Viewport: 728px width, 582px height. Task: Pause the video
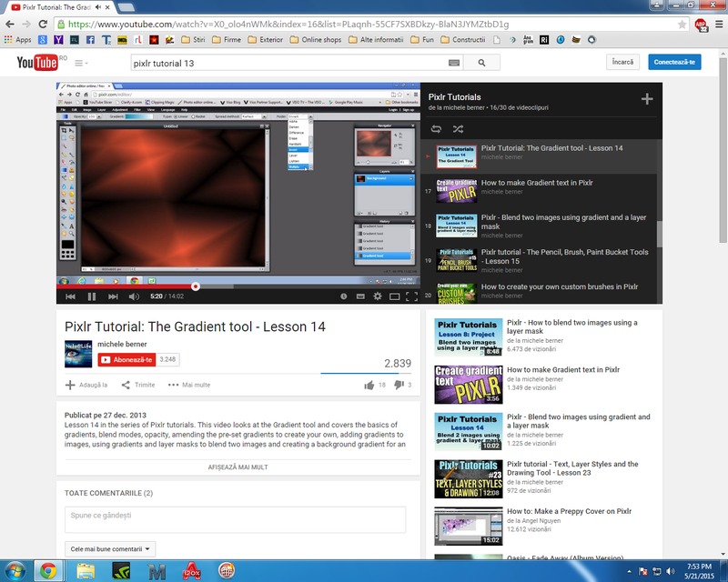[92, 296]
